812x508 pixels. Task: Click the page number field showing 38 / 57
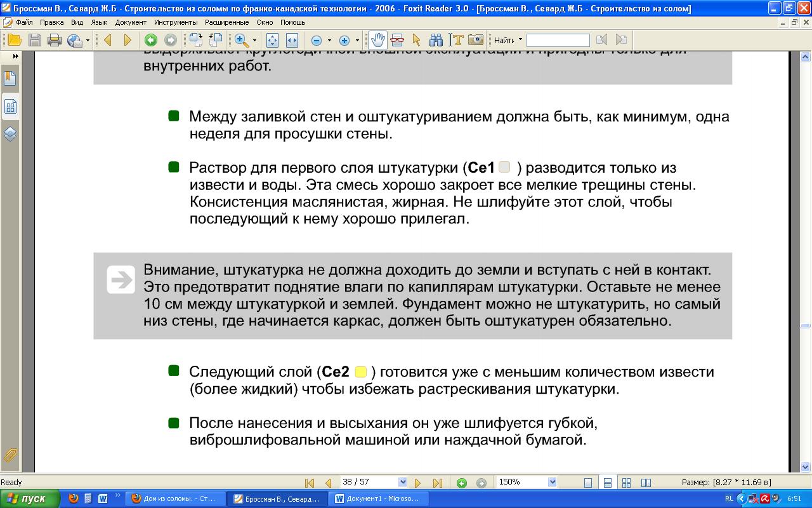click(x=368, y=482)
